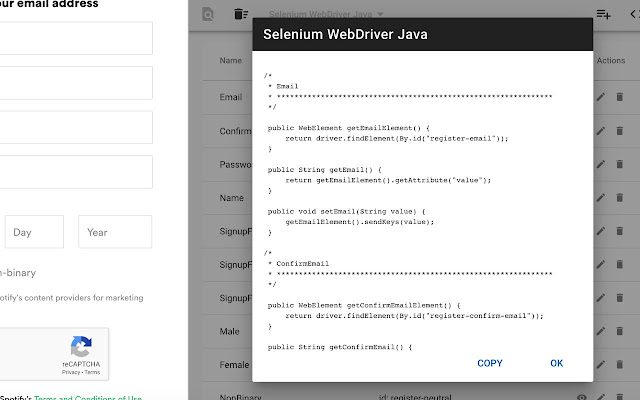Click the getAttribute("value") return line

tap(388, 180)
